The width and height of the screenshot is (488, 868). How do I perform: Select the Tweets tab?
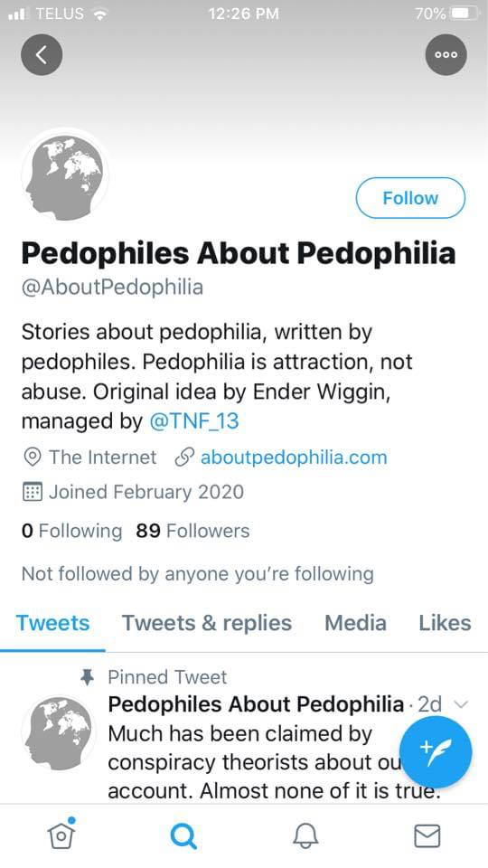click(52, 623)
